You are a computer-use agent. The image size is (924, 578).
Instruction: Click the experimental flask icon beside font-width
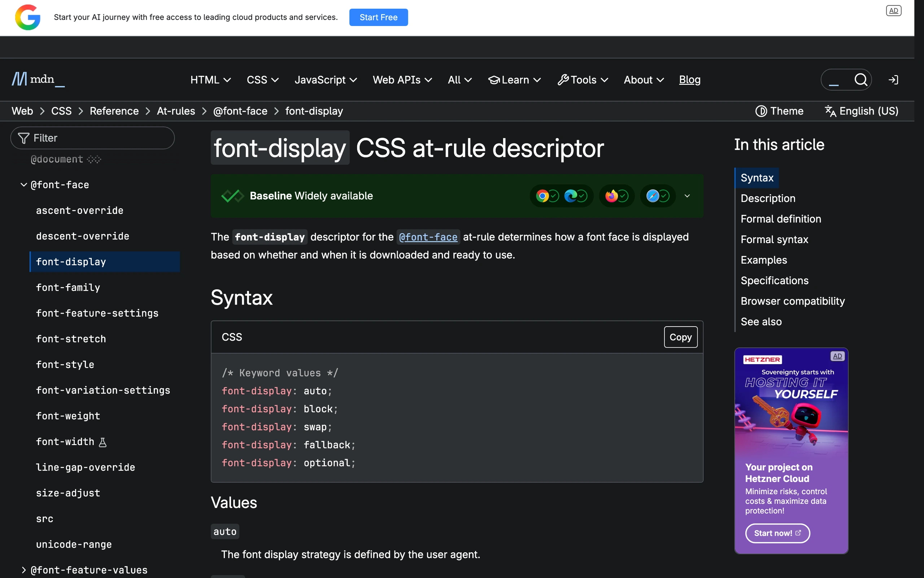click(103, 442)
